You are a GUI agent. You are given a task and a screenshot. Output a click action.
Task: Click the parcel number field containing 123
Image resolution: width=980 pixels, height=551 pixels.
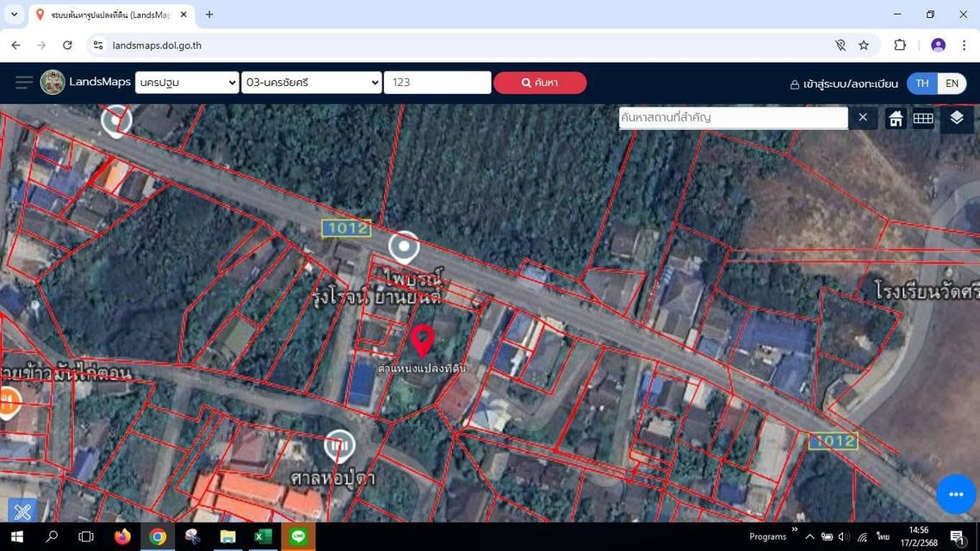(437, 83)
